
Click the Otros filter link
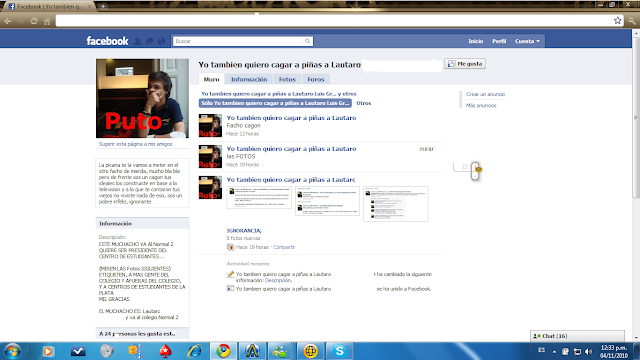tap(364, 103)
